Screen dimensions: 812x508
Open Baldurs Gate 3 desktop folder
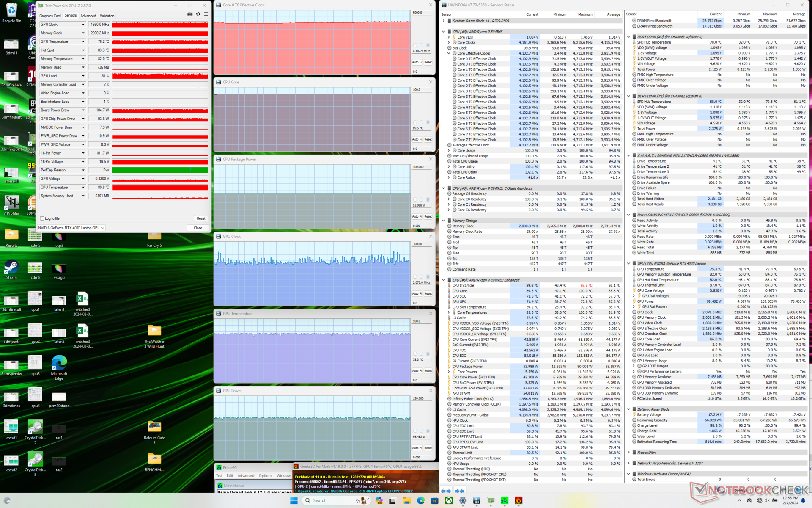pyautogui.click(x=154, y=433)
